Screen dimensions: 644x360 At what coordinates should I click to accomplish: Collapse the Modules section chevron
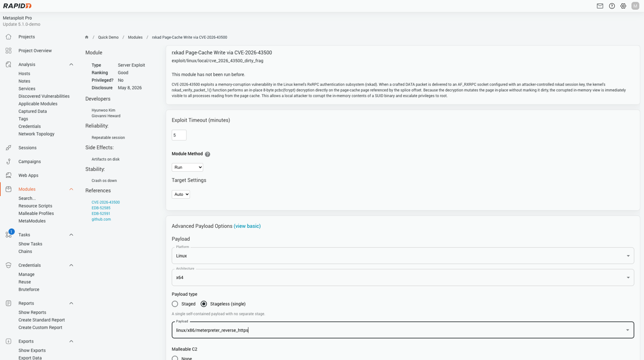[x=71, y=189]
